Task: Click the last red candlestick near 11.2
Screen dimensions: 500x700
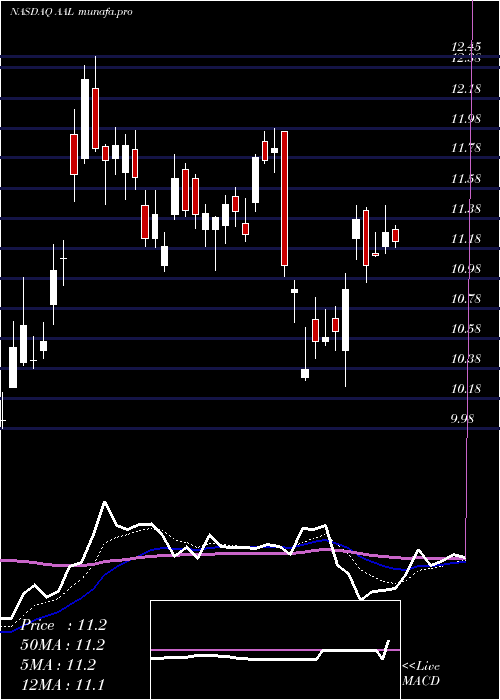Action: (x=395, y=236)
